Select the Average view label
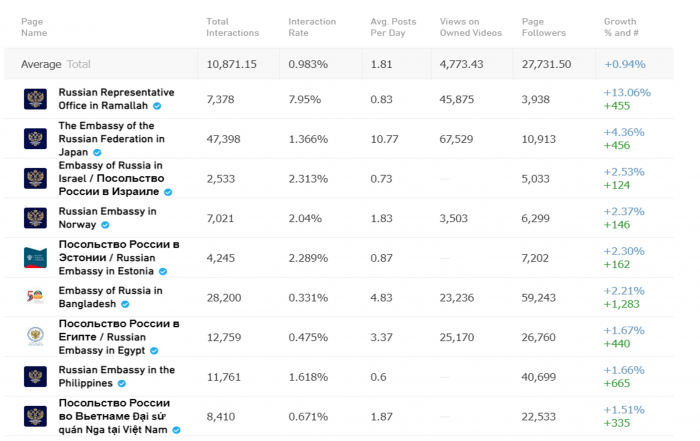The image size is (700, 441). coord(41,64)
